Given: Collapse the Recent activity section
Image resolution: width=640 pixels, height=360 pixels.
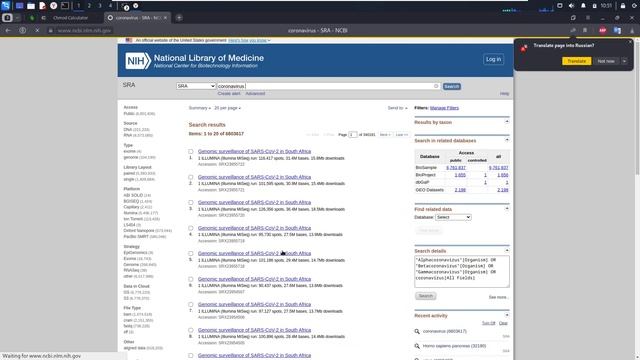Looking at the screenshot, I should (x=507, y=315).
